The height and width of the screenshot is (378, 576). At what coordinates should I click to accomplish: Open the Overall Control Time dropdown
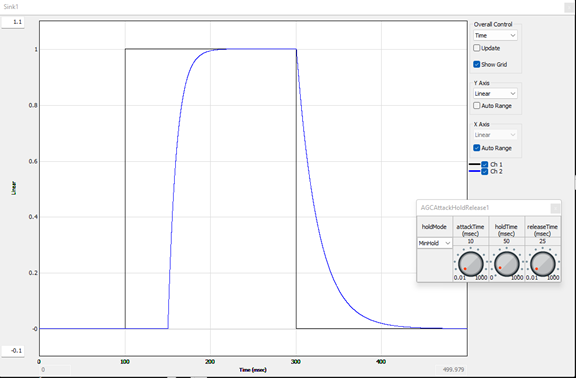[x=495, y=36]
